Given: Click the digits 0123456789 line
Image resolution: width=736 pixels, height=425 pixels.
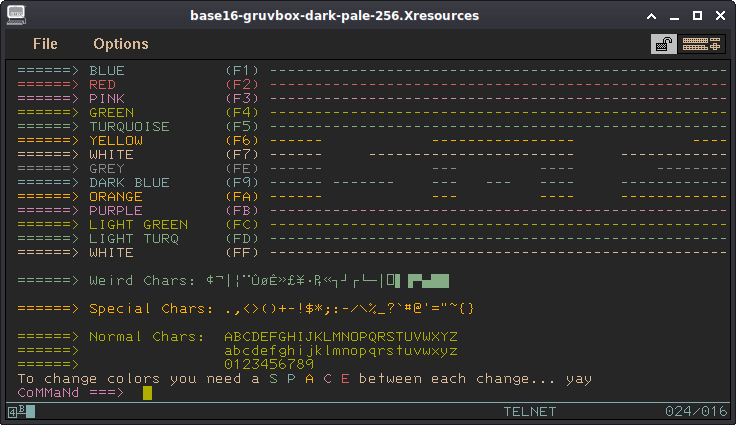Looking at the screenshot, I should point(269,364).
